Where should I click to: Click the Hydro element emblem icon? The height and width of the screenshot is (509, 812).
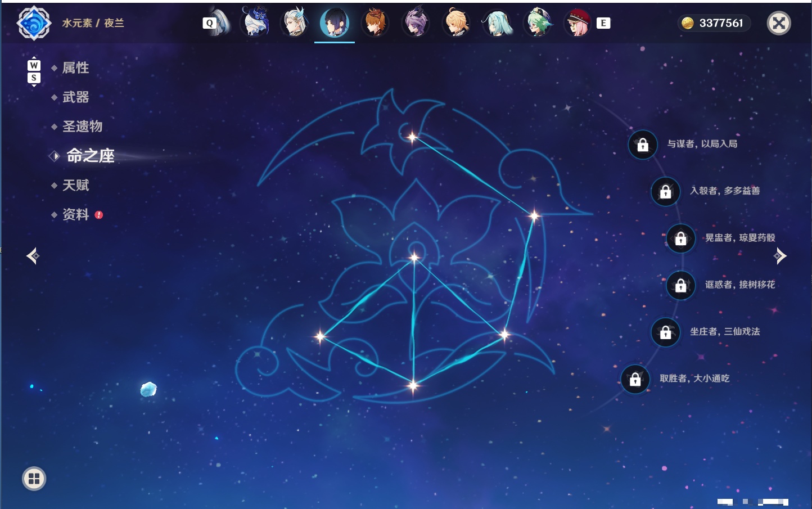pyautogui.click(x=34, y=23)
